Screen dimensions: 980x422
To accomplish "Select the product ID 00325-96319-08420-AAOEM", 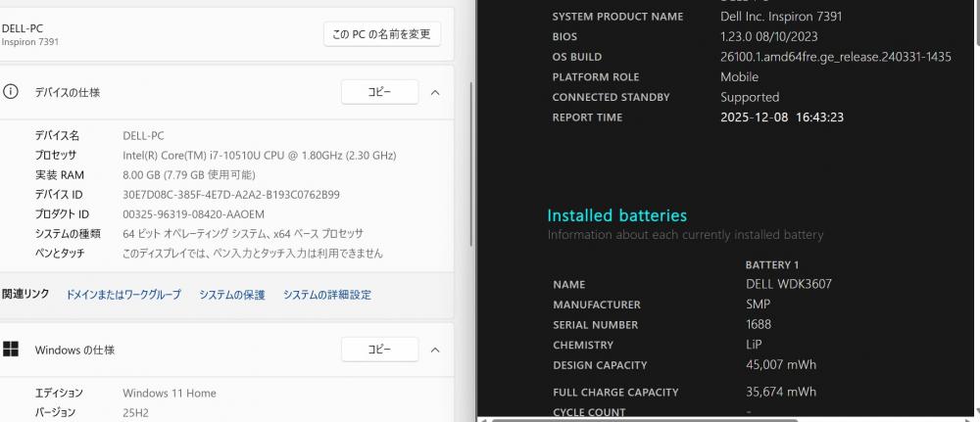I will (x=194, y=214).
